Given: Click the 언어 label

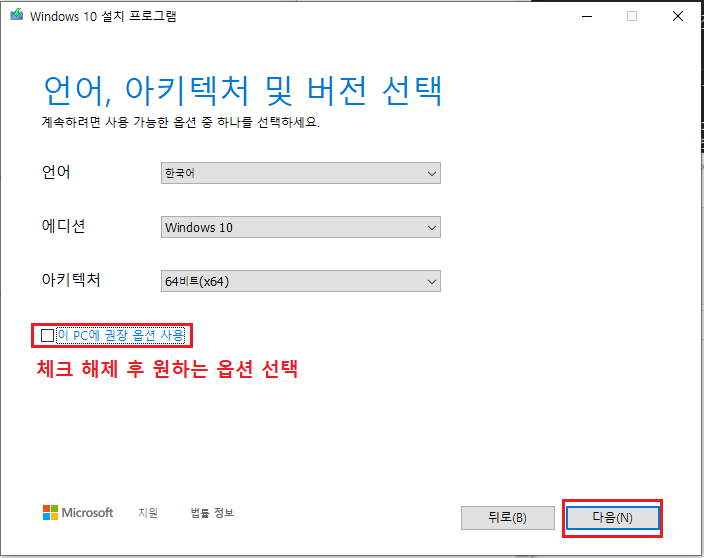Looking at the screenshot, I should (56, 172).
